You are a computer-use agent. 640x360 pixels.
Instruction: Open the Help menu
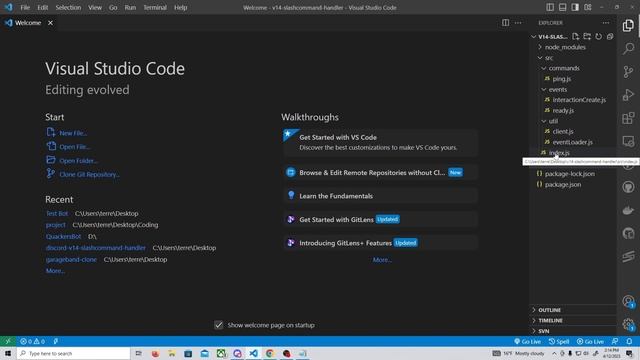coord(180,7)
